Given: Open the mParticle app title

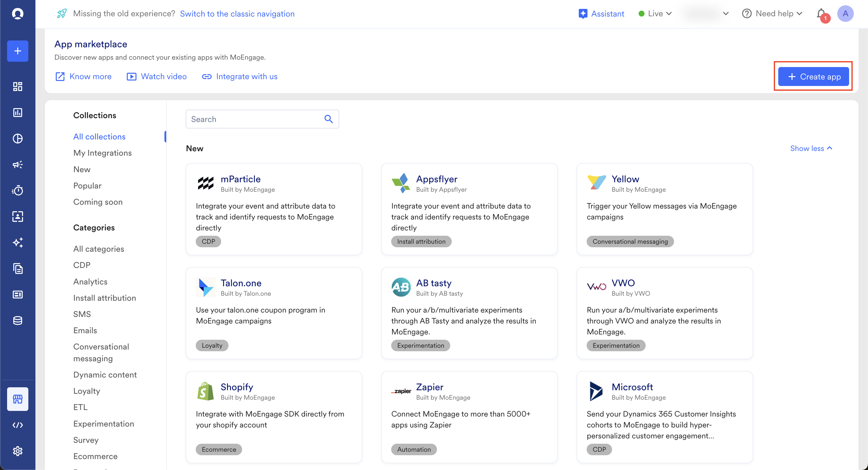Looking at the screenshot, I should click(241, 179).
